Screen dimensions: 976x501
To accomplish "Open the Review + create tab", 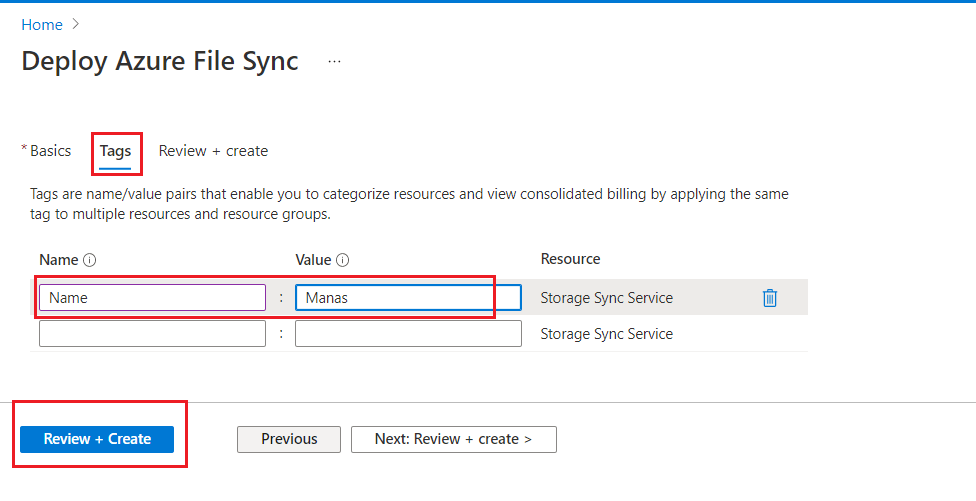I will pyautogui.click(x=213, y=151).
